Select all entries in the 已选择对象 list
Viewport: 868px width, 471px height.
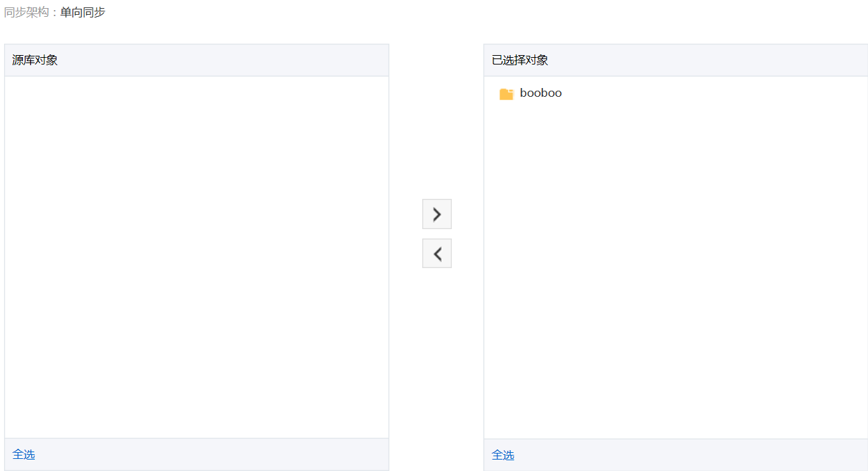coord(503,456)
